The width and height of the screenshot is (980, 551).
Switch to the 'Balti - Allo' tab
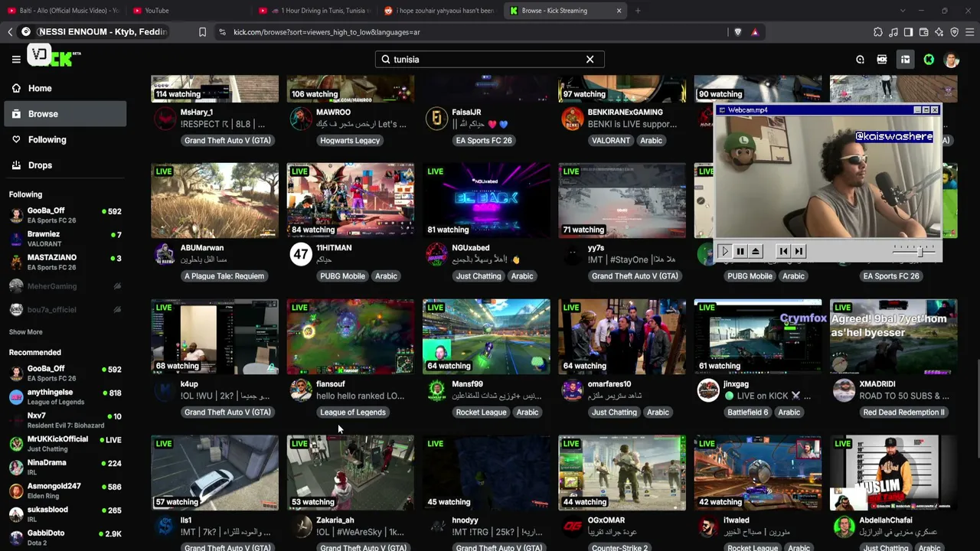pyautogui.click(x=63, y=11)
